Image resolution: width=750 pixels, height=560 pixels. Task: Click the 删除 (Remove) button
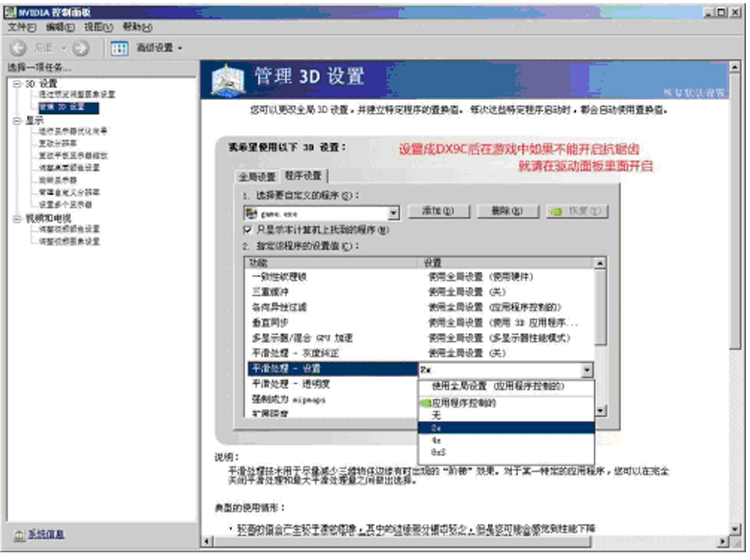point(507,211)
